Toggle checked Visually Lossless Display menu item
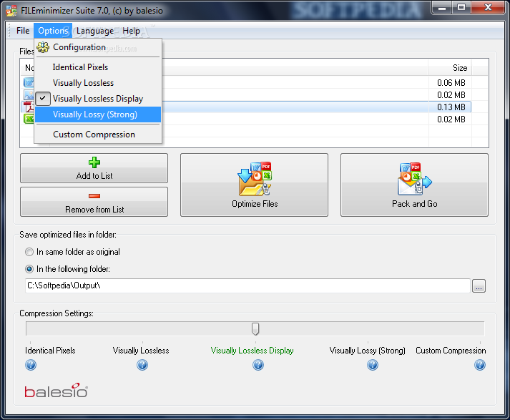This screenshot has height=420, width=510. 97,99
